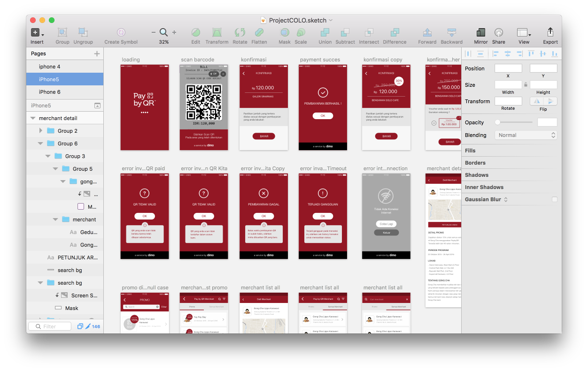The image size is (588, 371).
Task: Click the Insert tool in toolbar
Action: [36, 32]
